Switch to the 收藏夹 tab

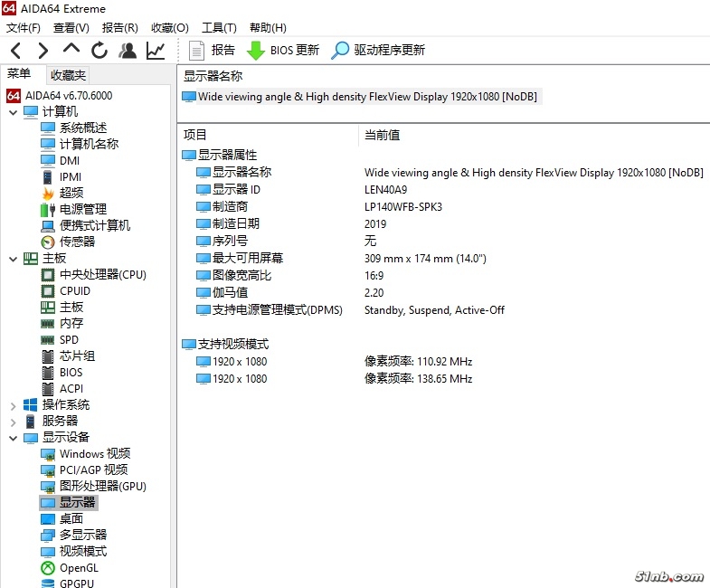click(69, 75)
